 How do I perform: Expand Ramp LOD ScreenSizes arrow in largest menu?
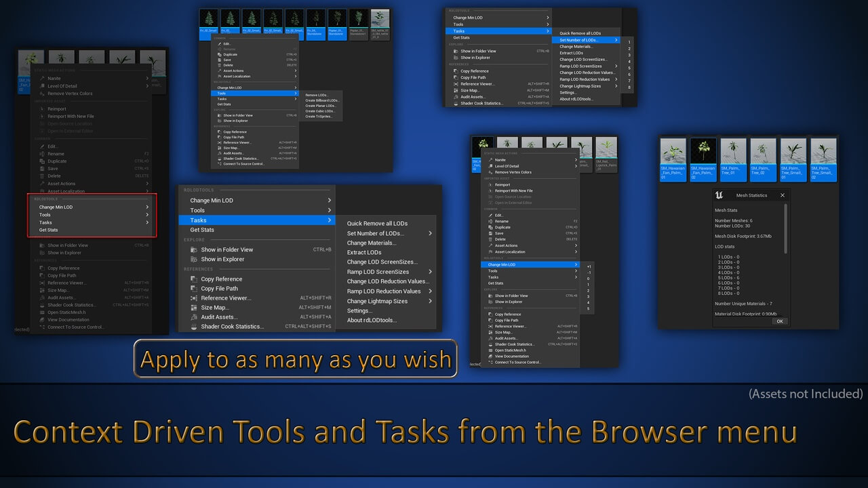pos(430,272)
